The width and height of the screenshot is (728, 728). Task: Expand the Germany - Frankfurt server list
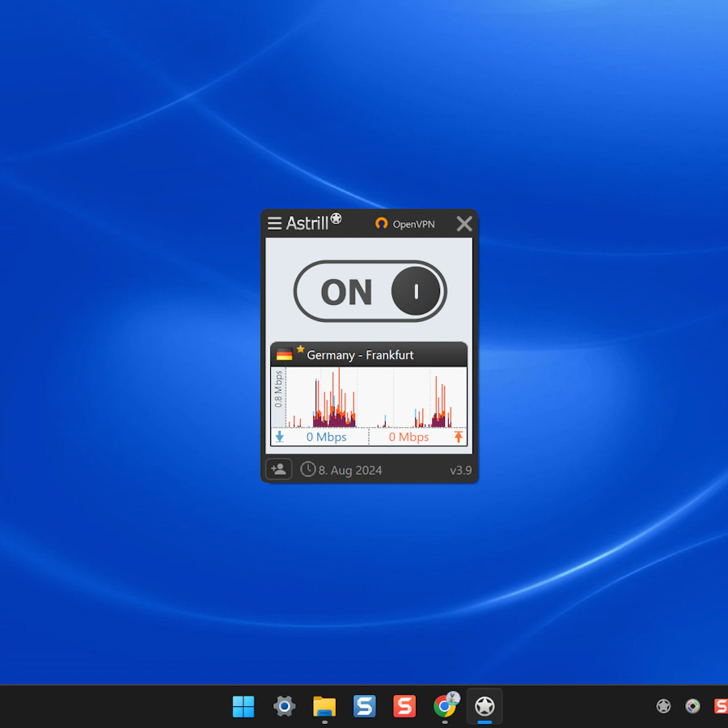pos(369,355)
